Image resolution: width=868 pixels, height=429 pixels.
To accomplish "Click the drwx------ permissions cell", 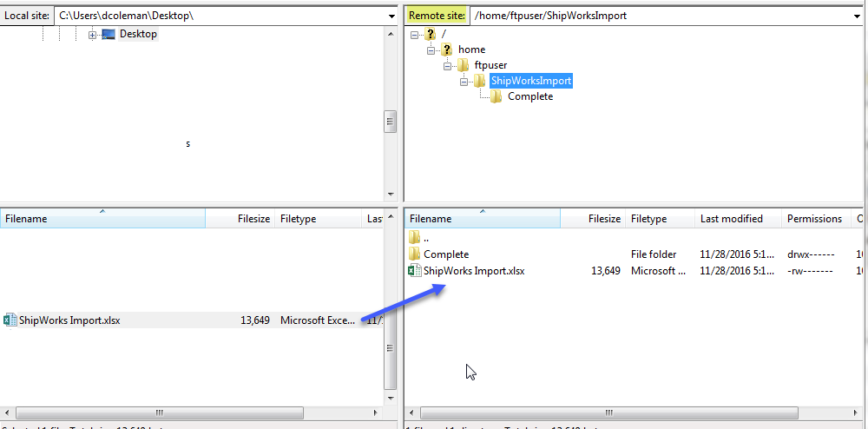I will click(811, 254).
